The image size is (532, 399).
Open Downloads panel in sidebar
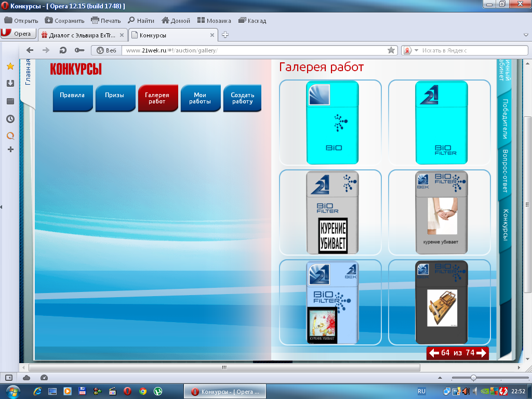click(x=10, y=84)
